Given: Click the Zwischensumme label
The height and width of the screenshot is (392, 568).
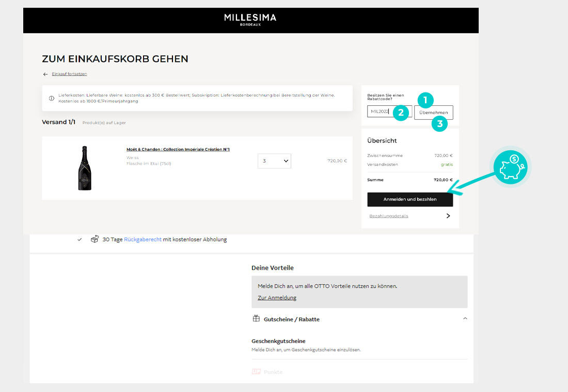Looking at the screenshot, I should (385, 156).
